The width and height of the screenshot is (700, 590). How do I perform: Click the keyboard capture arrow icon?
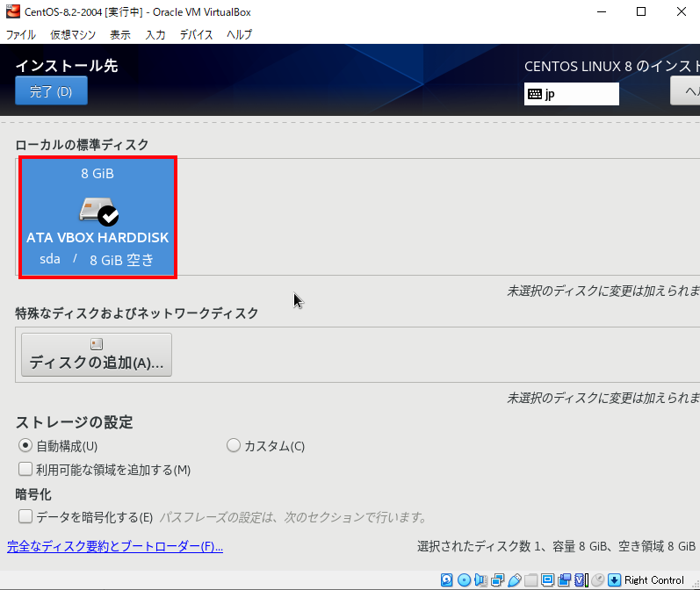pyautogui.click(x=614, y=579)
